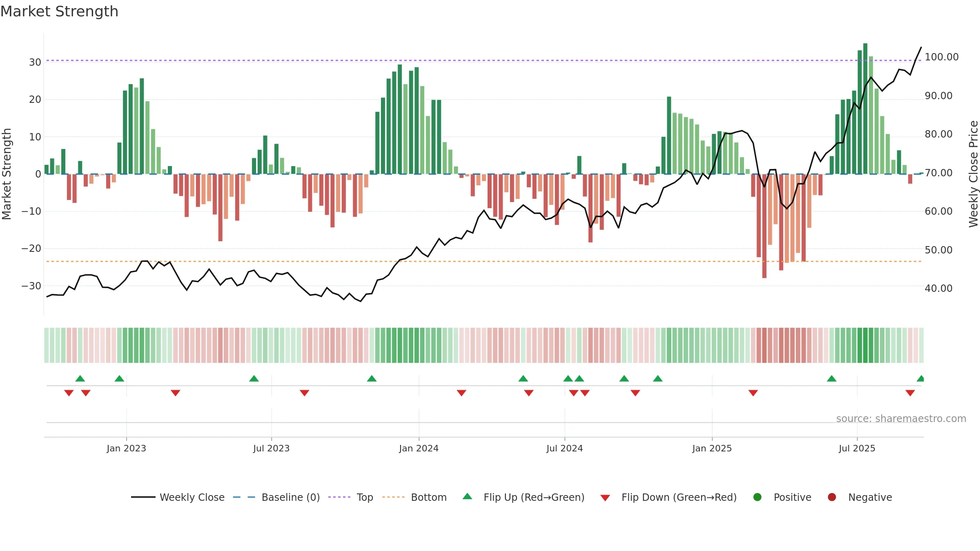Click the 50.00 price axis label
The image size is (980, 551).
tap(939, 250)
